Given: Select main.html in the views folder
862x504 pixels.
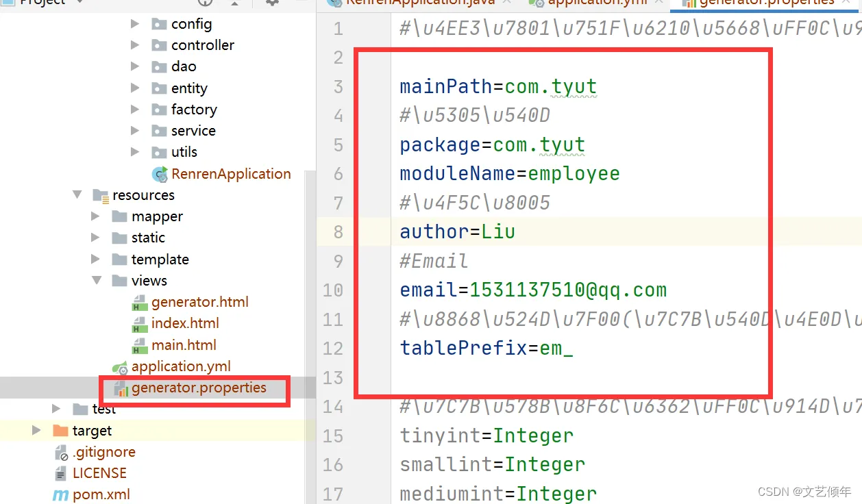Looking at the screenshot, I should point(184,345).
